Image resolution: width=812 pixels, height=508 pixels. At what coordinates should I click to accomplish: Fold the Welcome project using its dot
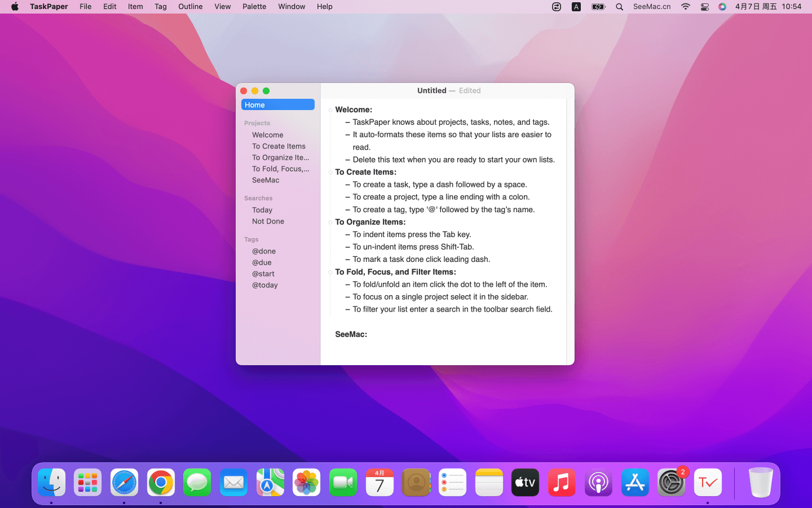pos(330,110)
